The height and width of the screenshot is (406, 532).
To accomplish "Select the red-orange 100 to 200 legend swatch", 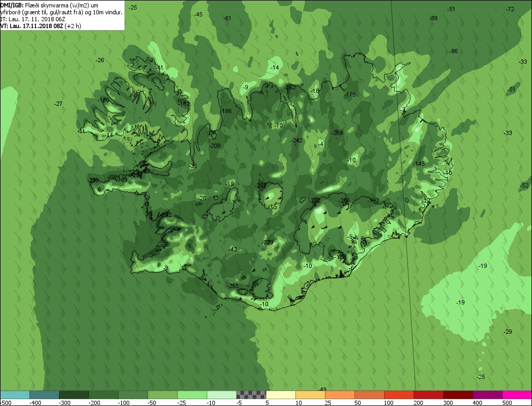I will [x=399, y=395].
